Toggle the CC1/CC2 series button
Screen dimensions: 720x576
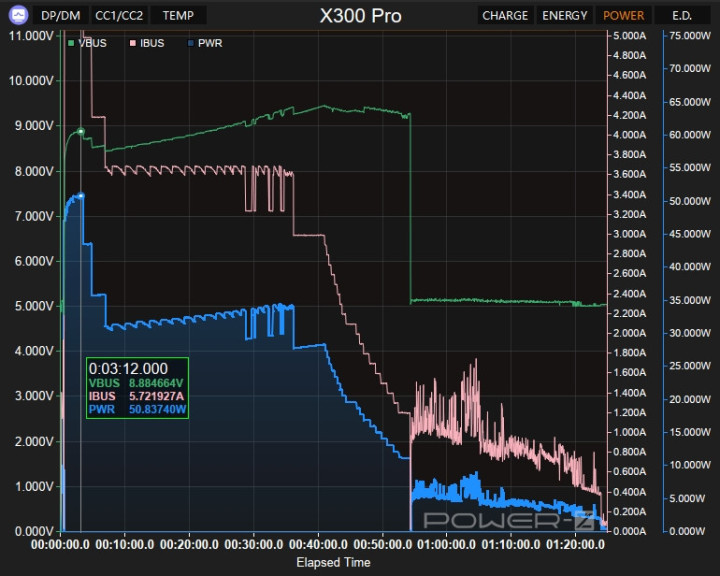click(118, 15)
